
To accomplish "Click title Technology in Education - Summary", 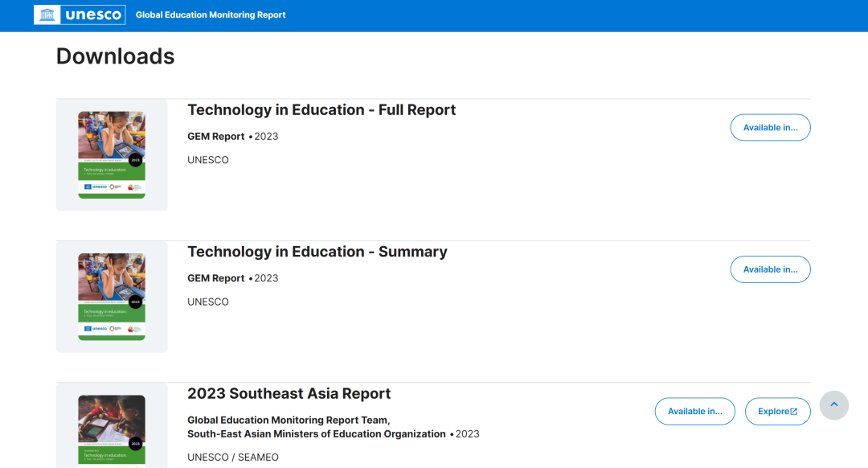I will coord(317,252).
